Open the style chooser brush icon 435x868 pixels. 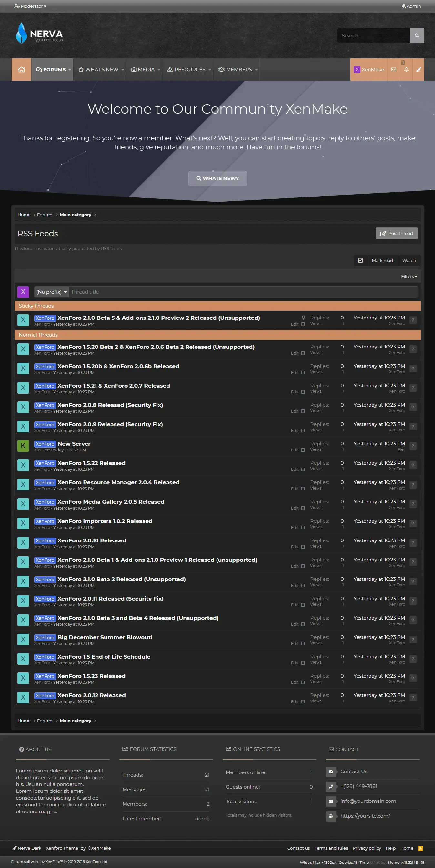click(x=419, y=69)
